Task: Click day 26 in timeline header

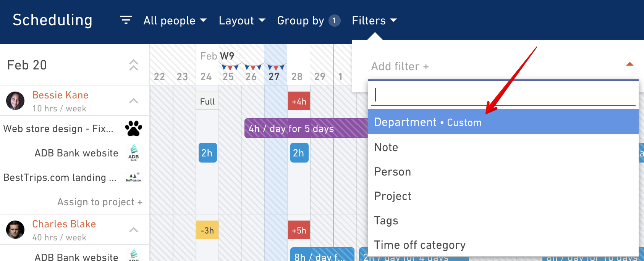Action: (x=251, y=77)
